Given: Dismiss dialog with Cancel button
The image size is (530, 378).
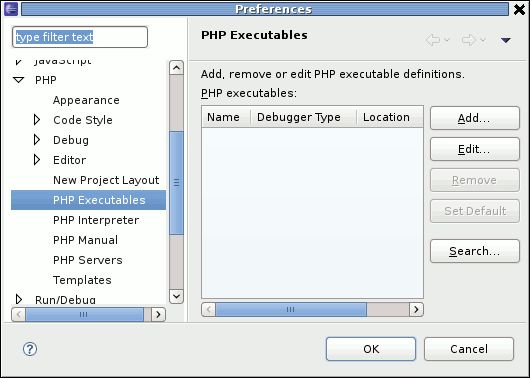Looking at the screenshot, I should click(x=469, y=349).
